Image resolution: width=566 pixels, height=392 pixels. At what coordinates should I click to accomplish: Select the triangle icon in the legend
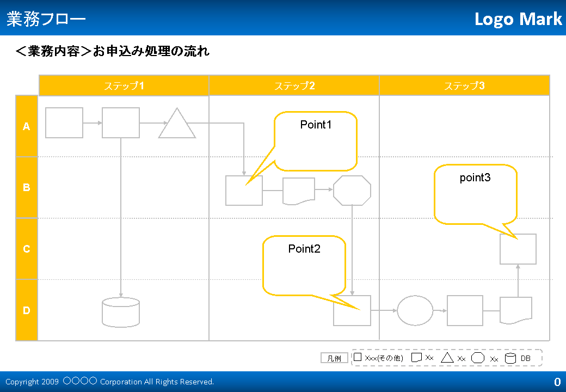pos(448,358)
